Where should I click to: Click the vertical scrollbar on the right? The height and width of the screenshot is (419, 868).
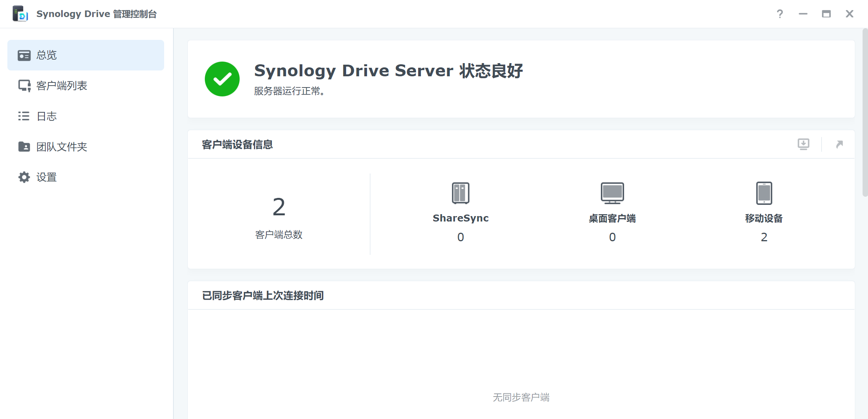click(865, 112)
